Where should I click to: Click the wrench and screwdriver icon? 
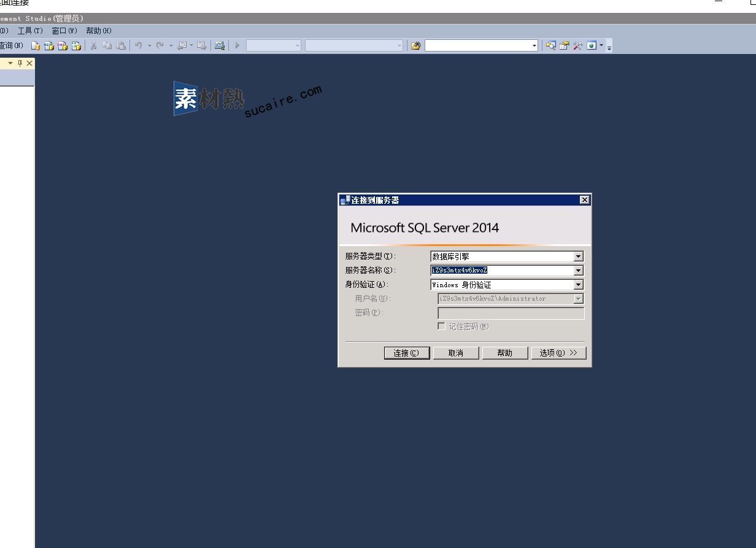coord(577,45)
